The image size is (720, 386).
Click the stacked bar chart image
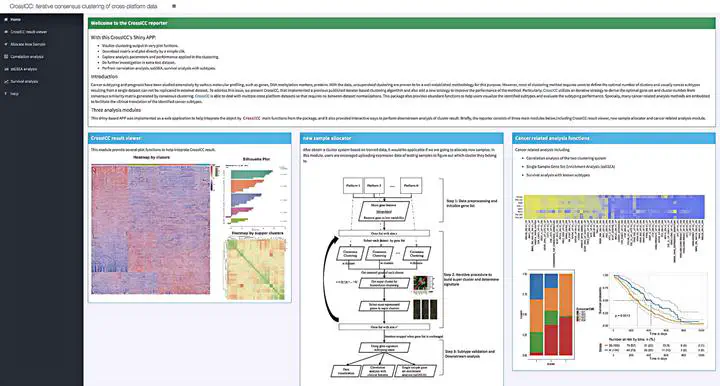pyautogui.click(x=551, y=314)
